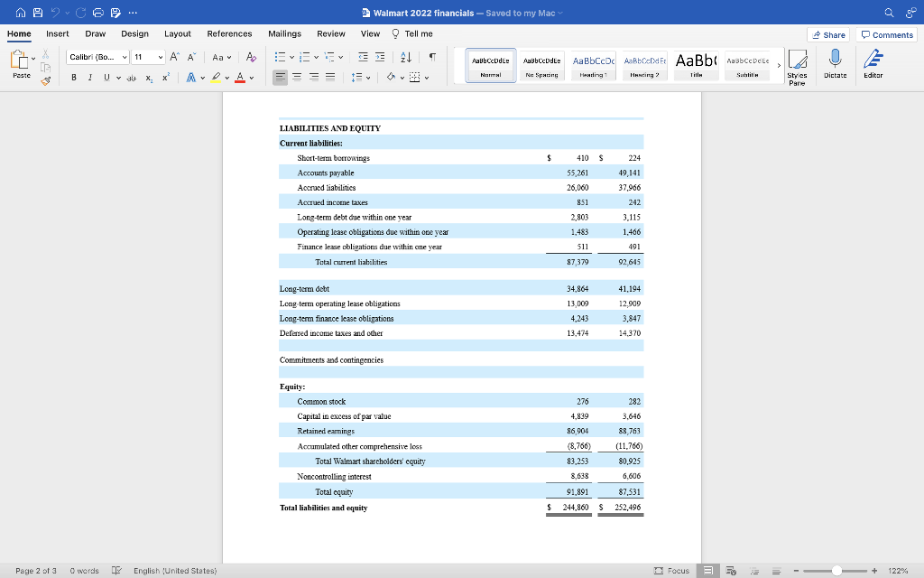924x578 pixels.
Task: Open the Comments button
Action: click(886, 35)
